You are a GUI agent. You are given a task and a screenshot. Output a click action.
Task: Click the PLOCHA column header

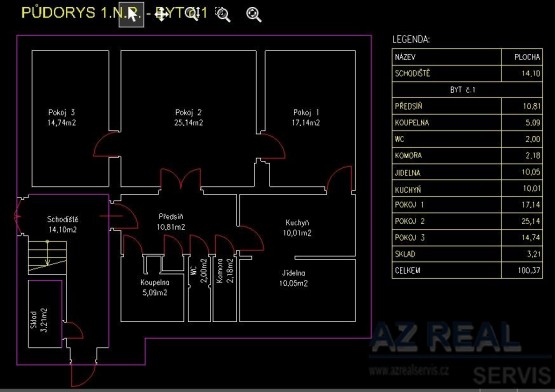click(527, 57)
